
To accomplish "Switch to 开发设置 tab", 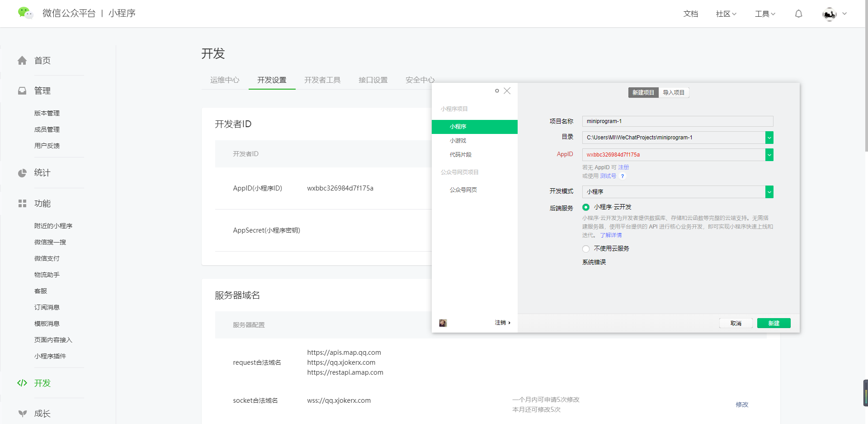I will 272,80.
